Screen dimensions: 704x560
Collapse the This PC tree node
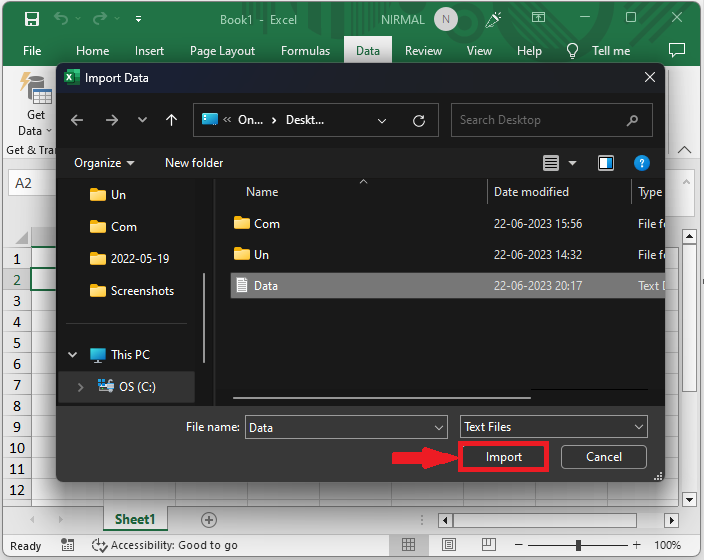(72, 355)
